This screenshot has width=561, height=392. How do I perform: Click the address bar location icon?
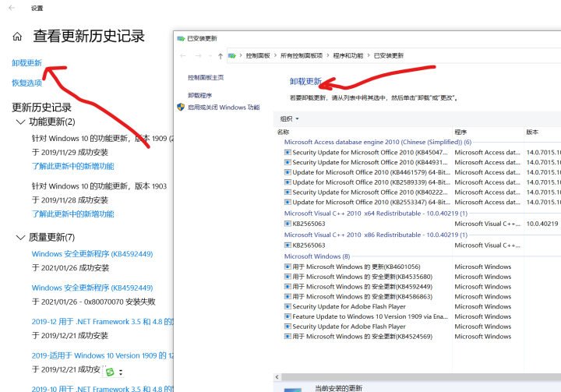pos(232,55)
